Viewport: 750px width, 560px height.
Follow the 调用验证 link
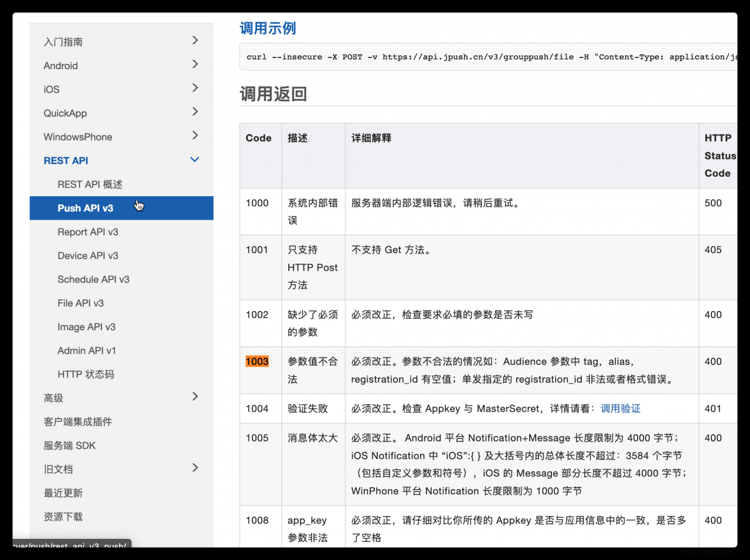click(621, 408)
